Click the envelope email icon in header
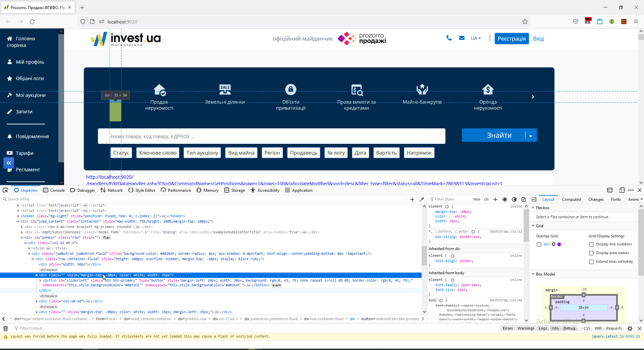This screenshot has width=644, height=350. point(462,38)
